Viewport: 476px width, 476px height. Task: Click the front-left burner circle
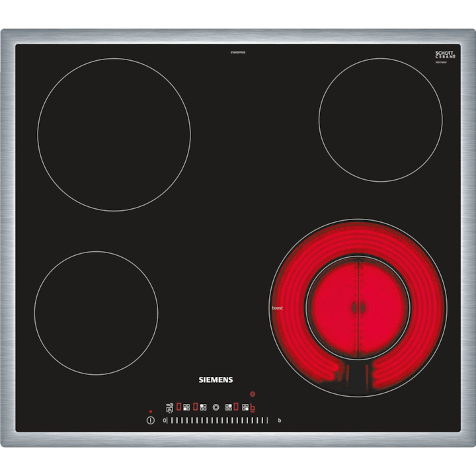(96, 313)
